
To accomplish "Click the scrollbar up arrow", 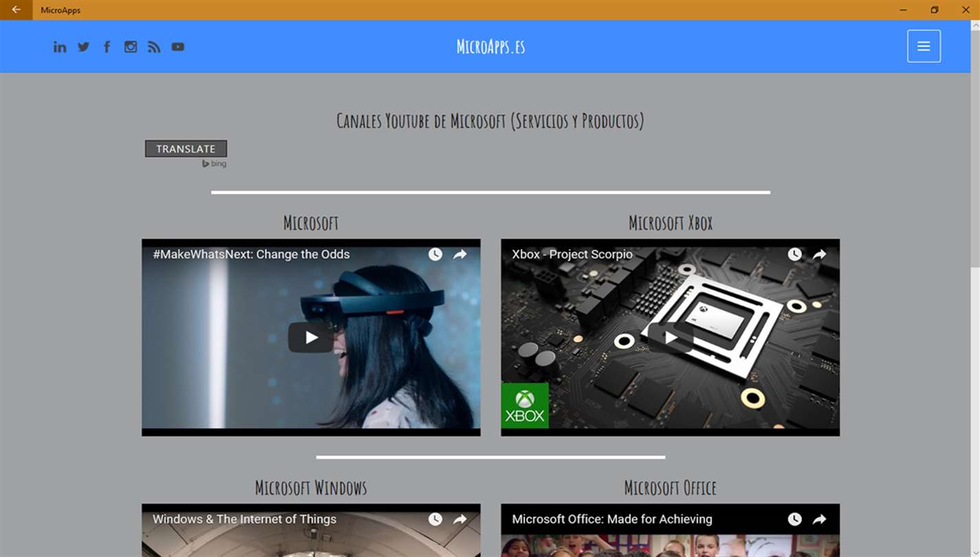I will [x=975, y=25].
